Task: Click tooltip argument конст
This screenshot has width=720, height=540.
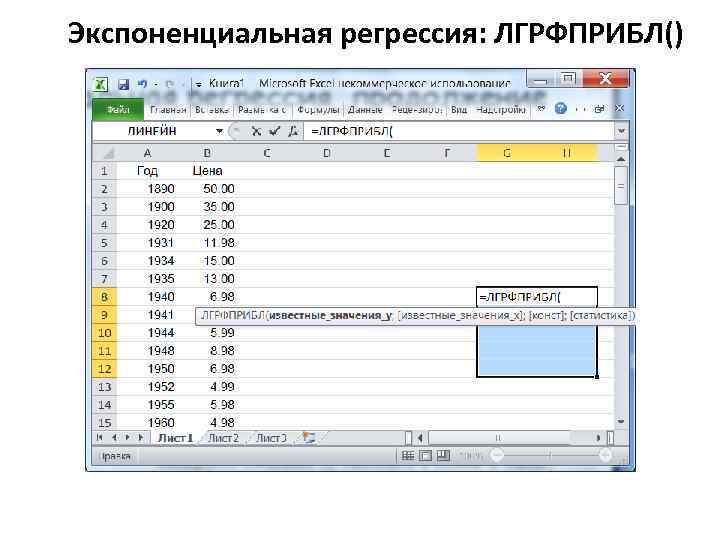Action: point(547,315)
